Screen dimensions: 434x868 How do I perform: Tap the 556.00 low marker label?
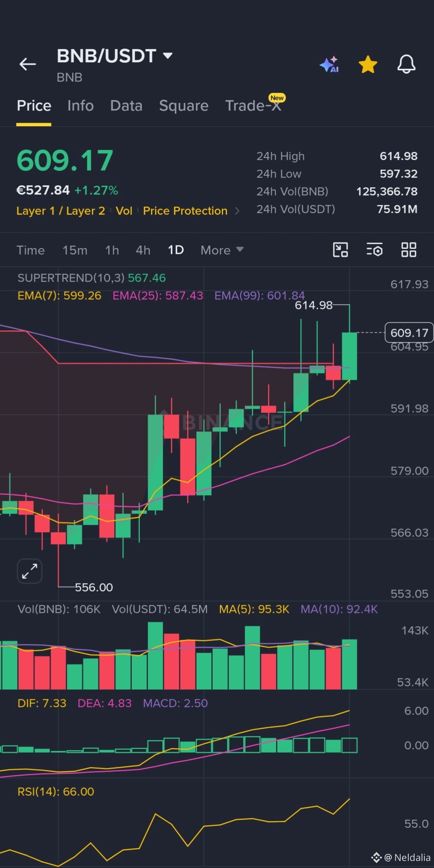pyautogui.click(x=94, y=588)
